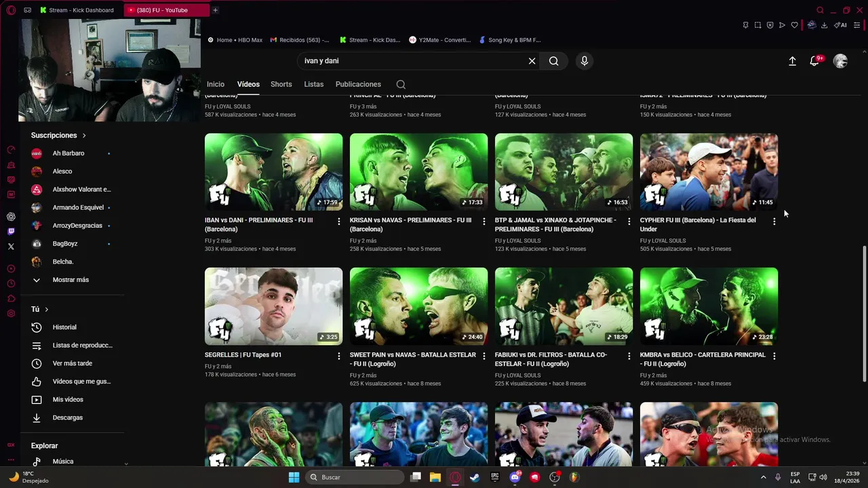Expand the Suscripciones section chevron
This screenshot has height=488, width=868.
coord(84,136)
